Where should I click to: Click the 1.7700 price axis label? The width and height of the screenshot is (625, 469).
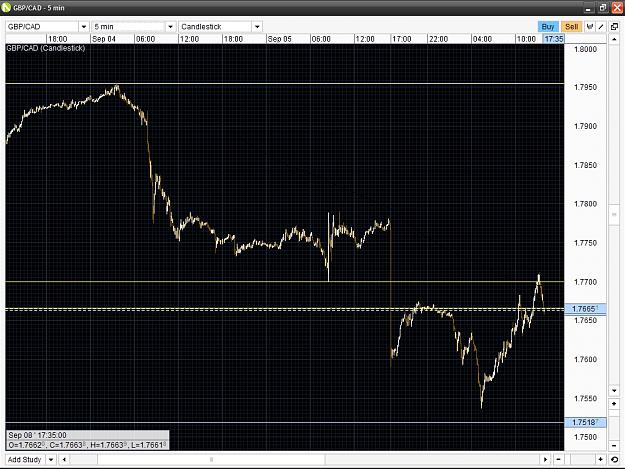click(585, 282)
